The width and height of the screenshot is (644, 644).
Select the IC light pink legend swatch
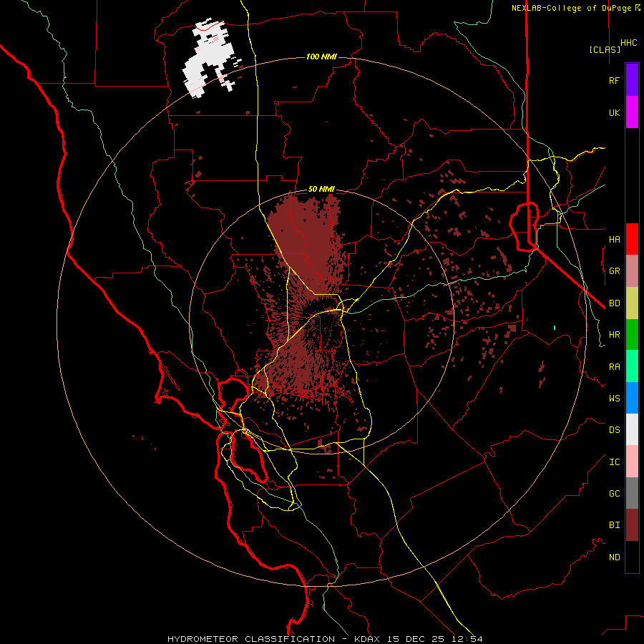click(x=632, y=462)
